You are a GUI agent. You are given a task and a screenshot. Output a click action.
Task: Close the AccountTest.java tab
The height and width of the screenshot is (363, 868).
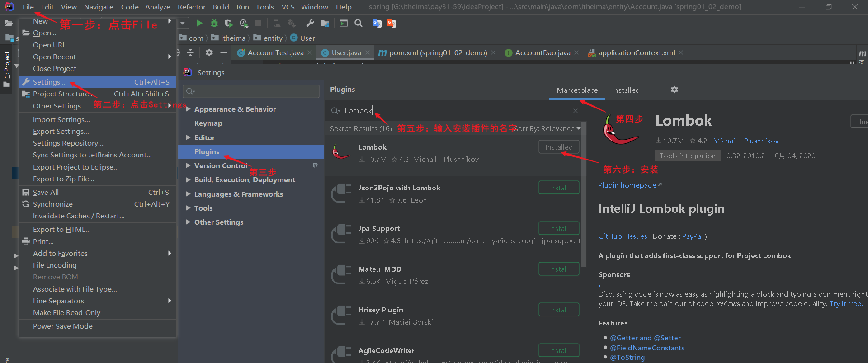pyautogui.click(x=310, y=53)
